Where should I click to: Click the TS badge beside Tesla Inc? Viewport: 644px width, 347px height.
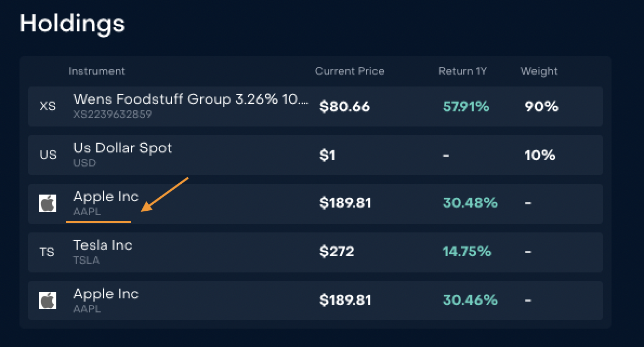pyautogui.click(x=47, y=252)
